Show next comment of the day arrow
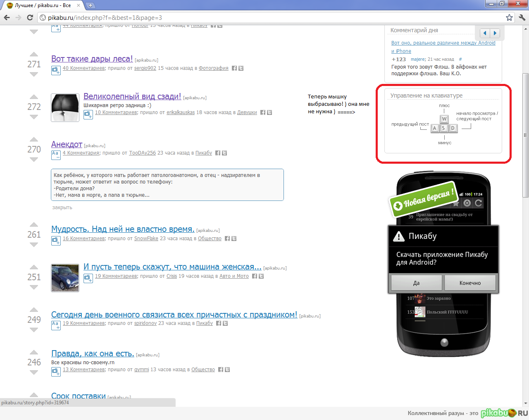The height and width of the screenshot is (420, 529). [495, 33]
